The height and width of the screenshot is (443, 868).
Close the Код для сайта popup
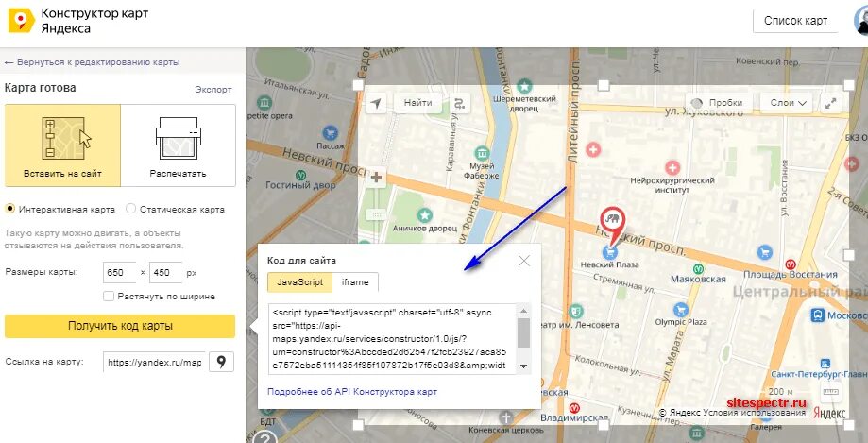[523, 261]
